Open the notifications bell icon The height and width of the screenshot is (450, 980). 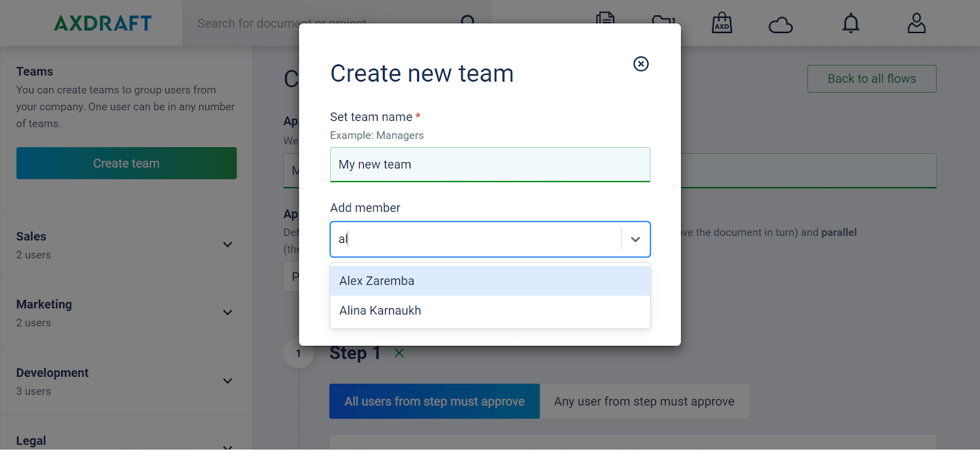click(x=851, y=23)
